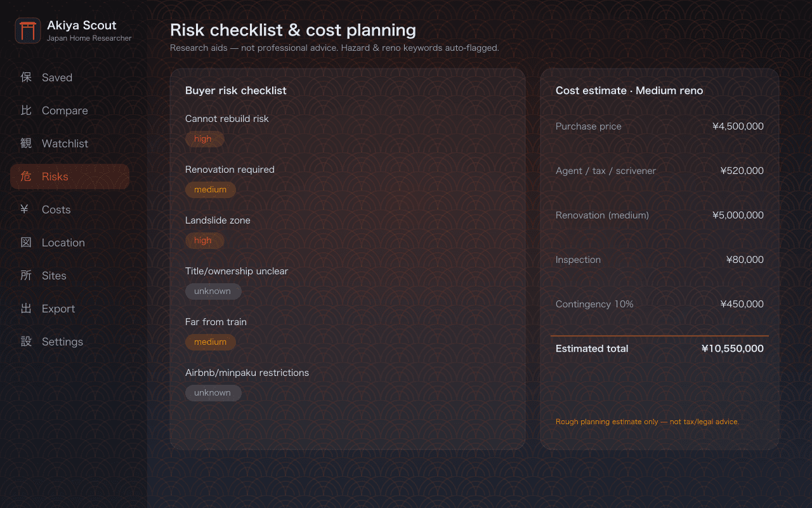Open Saved via its 保 kanji icon
The image size is (812, 508).
click(x=26, y=77)
